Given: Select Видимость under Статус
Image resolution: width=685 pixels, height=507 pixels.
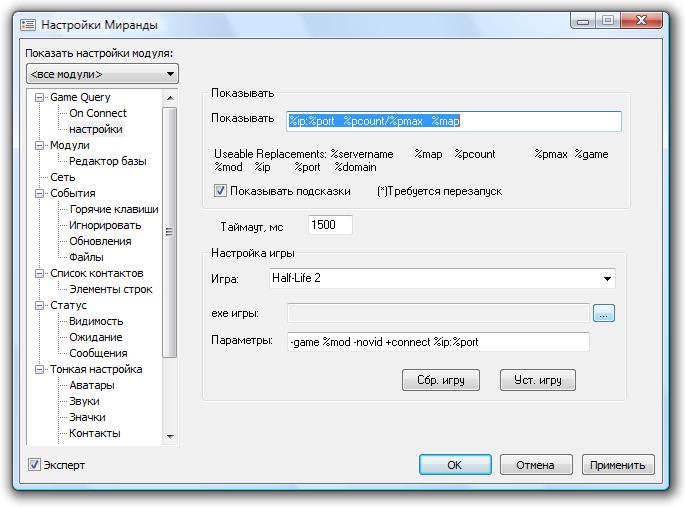Looking at the screenshot, I should point(96,321).
